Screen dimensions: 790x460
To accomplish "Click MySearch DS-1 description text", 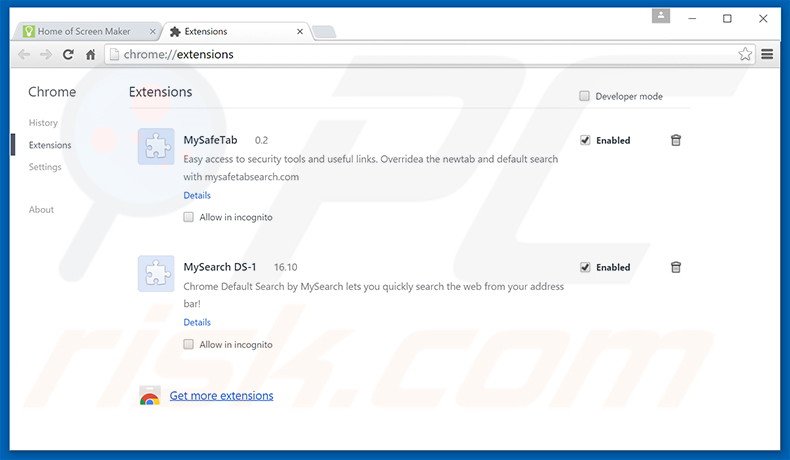I will 374,295.
